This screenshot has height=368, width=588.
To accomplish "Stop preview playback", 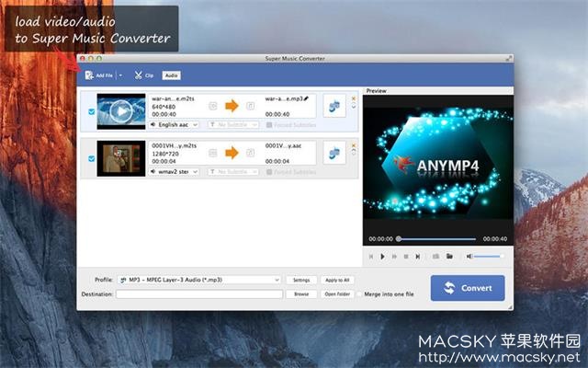I will (406, 257).
